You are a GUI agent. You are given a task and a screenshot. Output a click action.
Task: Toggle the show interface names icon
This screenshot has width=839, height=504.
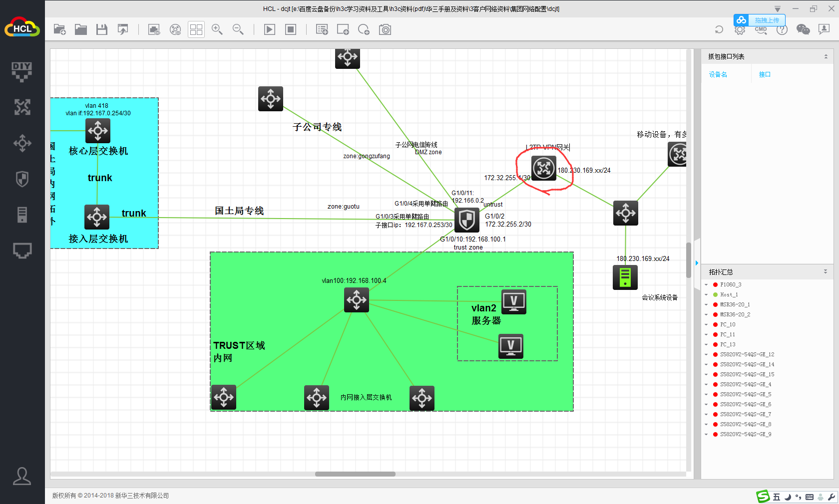pos(154,30)
